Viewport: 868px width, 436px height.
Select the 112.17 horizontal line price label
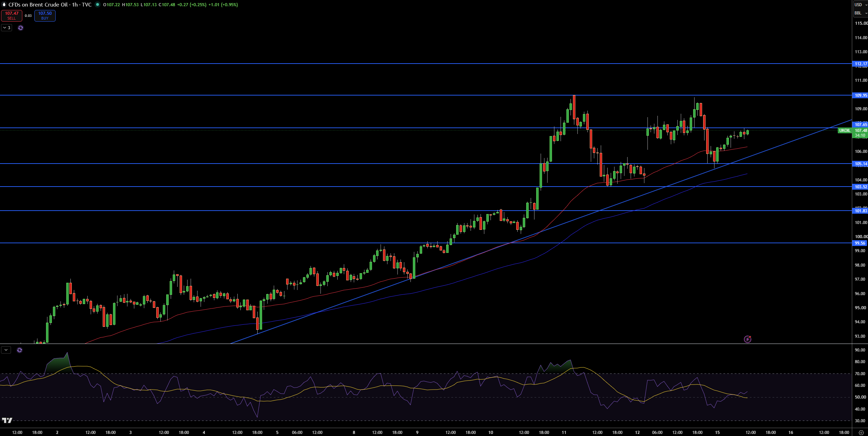tap(860, 64)
